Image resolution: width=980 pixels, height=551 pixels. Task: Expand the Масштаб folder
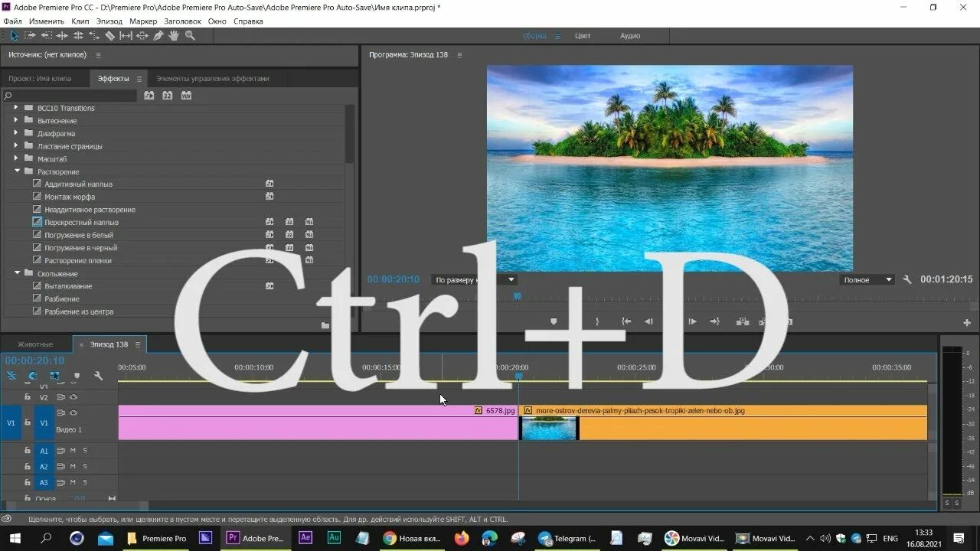click(x=16, y=159)
